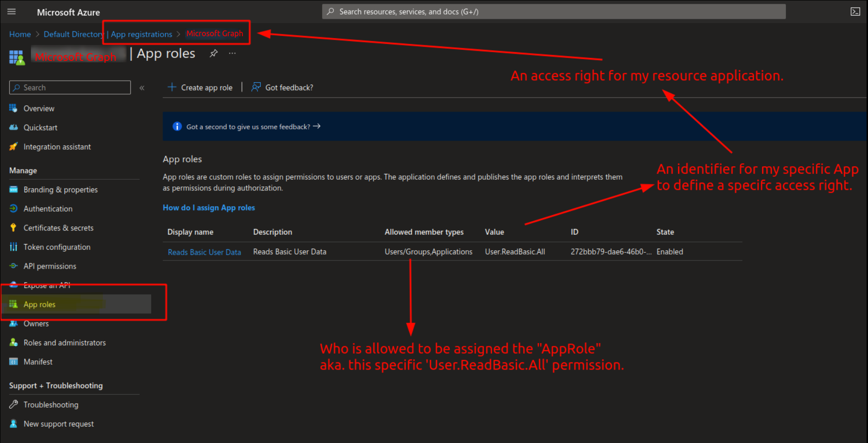Screen dimensions: 868x443
Task: Open the Certificates & secrets settings
Action: tap(58, 228)
